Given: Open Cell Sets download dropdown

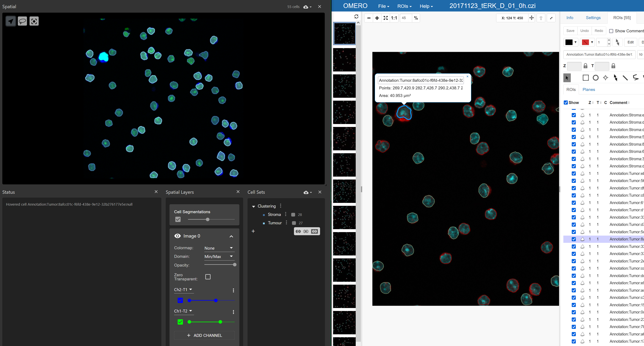Looking at the screenshot, I should 308,192.
